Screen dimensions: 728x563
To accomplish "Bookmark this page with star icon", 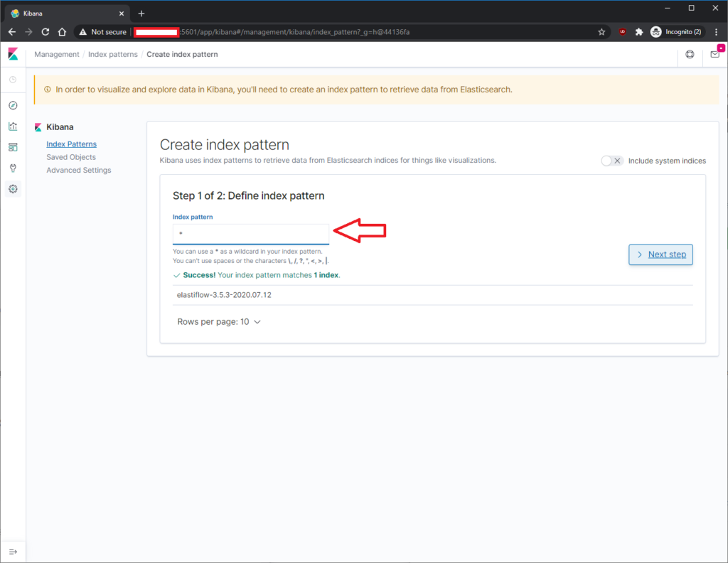I will point(601,32).
